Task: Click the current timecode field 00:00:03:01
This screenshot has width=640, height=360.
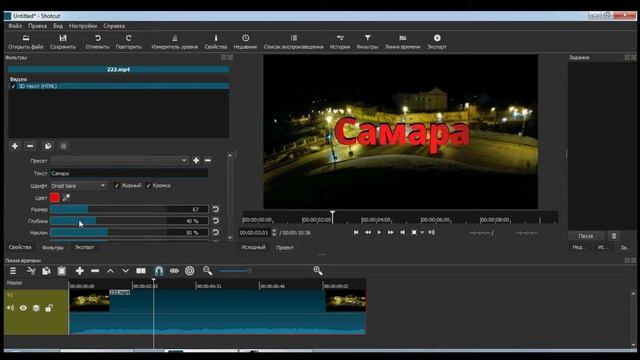Action: point(255,233)
